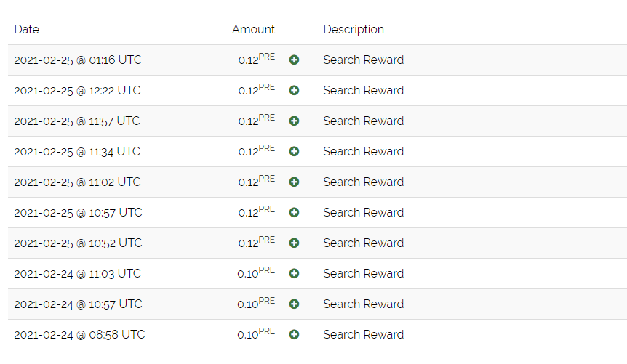Click the Amount column header
The width and height of the screenshot is (627, 364).
tap(254, 29)
